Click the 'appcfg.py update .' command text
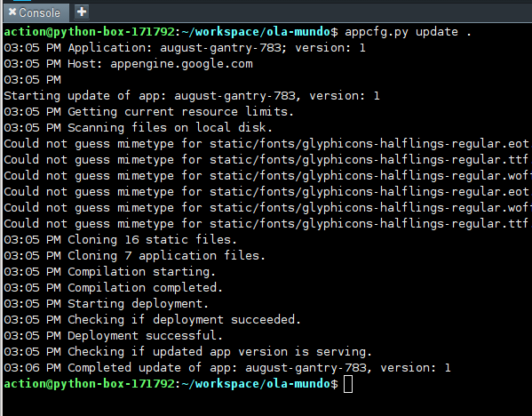This screenshot has width=532, height=416. pyautogui.click(x=409, y=32)
